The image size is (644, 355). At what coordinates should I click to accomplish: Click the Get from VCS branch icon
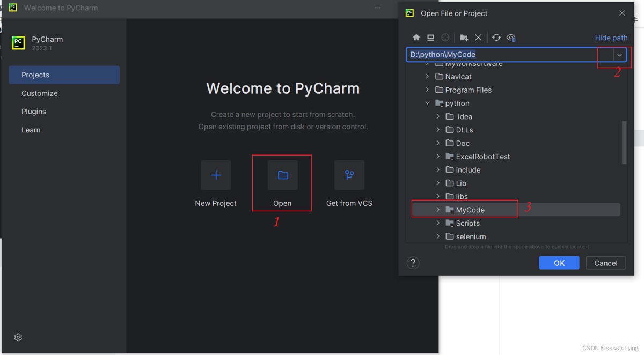pos(349,175)
